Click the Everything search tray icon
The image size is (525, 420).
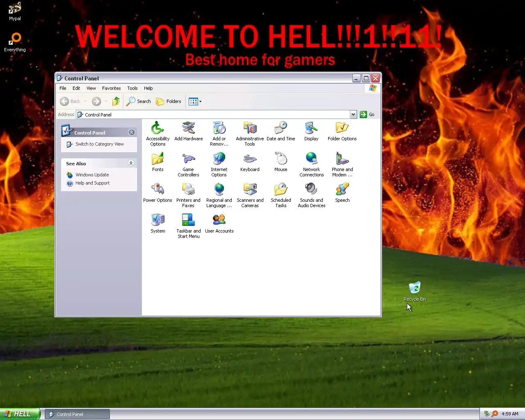click(x=495, y=414)
